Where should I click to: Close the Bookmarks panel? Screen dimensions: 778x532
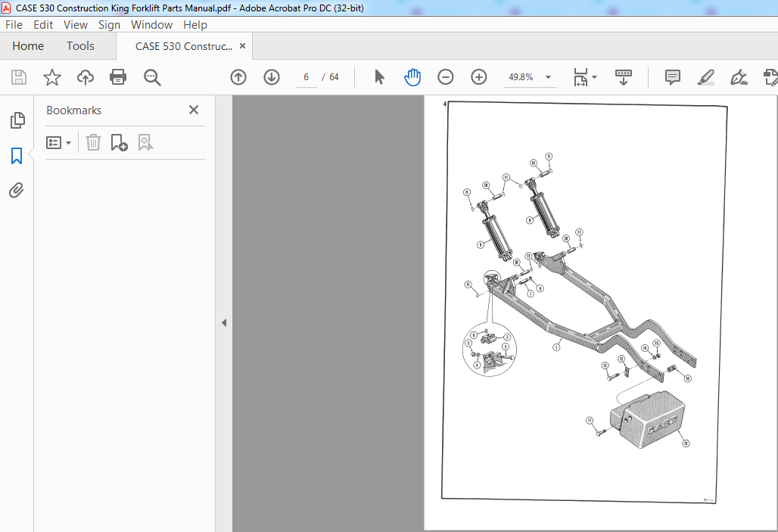point(194,110)
